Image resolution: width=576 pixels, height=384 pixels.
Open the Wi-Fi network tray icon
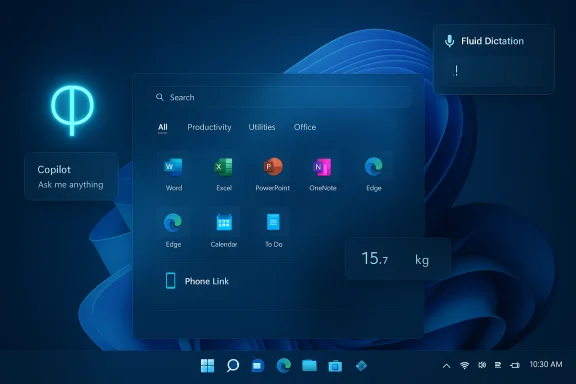(464, 365)
